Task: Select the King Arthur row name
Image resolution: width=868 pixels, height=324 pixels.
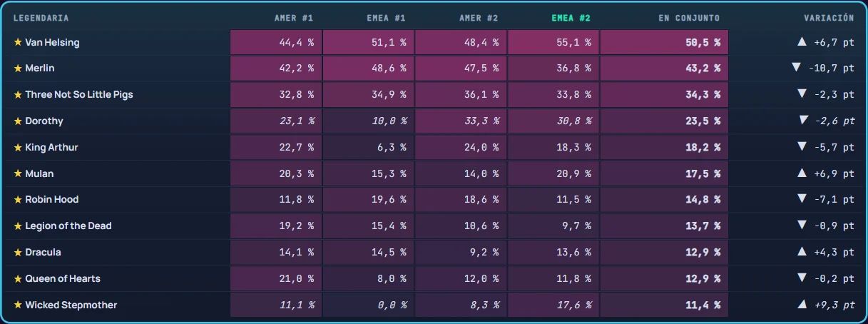Action: tap(51, 148)
